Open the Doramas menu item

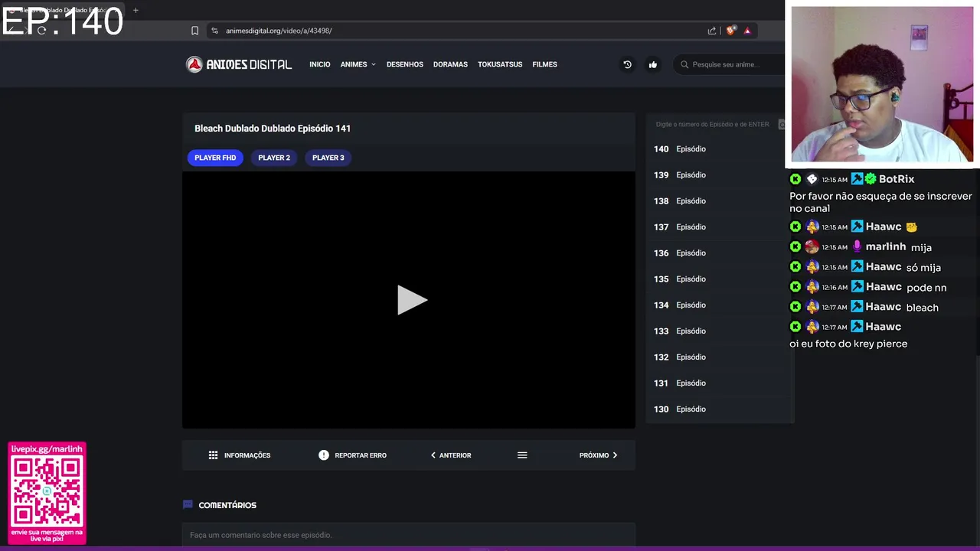coord(450,64)
